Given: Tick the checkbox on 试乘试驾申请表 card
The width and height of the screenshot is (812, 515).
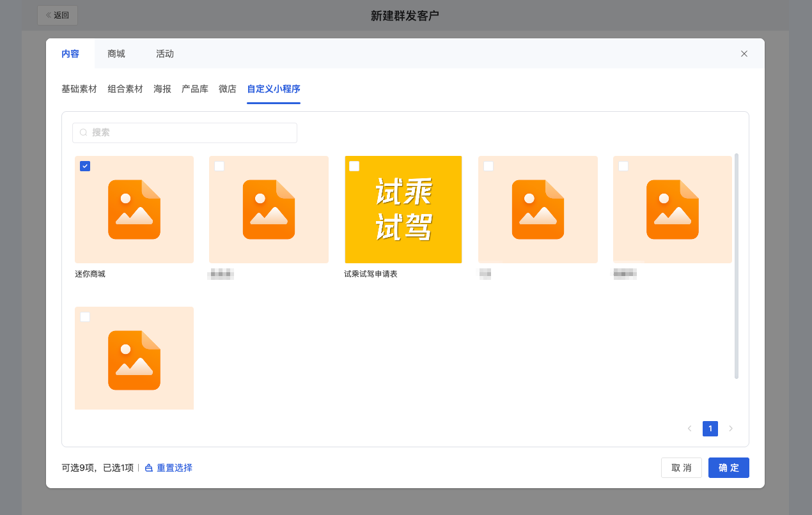Looking at the screenshot, I should 354,166.
